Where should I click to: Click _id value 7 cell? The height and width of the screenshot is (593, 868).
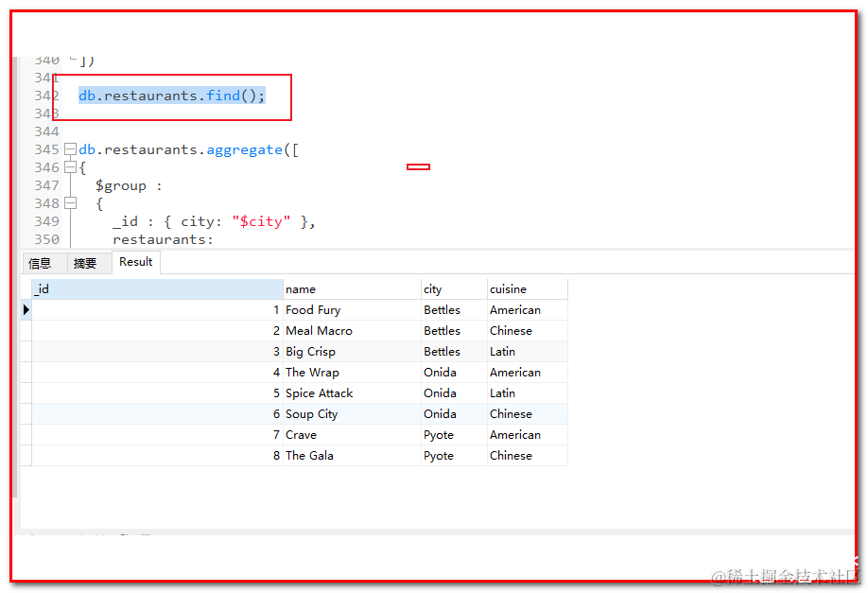158,435
